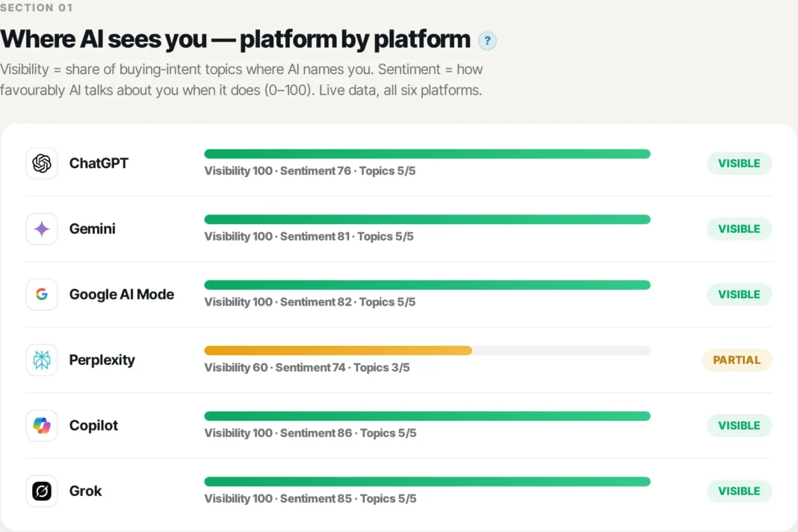
Task: Click the ChatGPT logo icon
Action: tap(42, 164)
